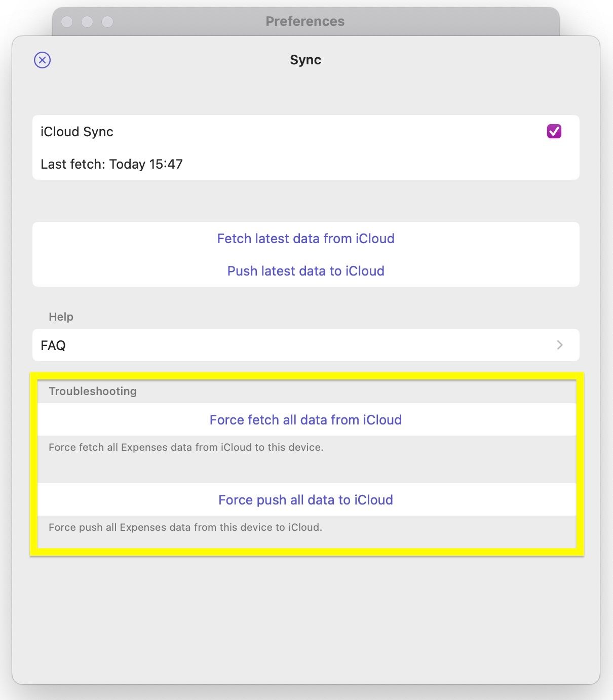Click the empty area below Troubleshooting section
Image resolution: width=613 pixels, height=700 pixels.
[x=305, y=618]
